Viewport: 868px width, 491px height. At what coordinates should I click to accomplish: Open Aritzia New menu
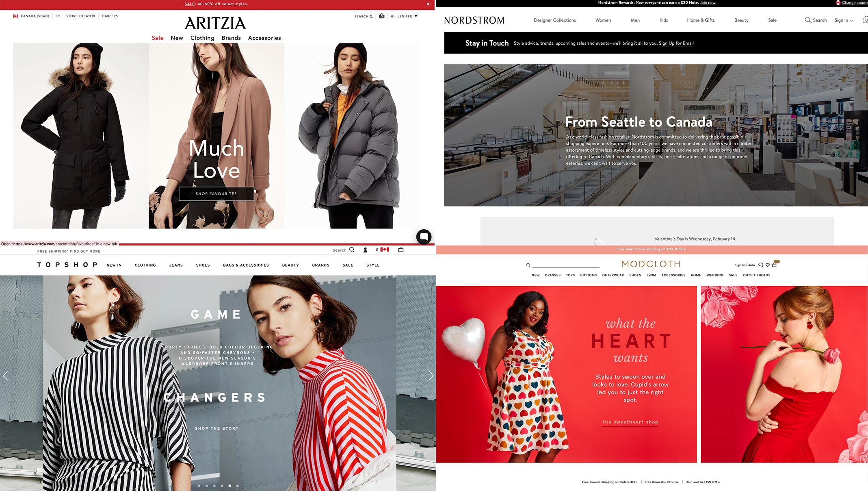(177, 38)
